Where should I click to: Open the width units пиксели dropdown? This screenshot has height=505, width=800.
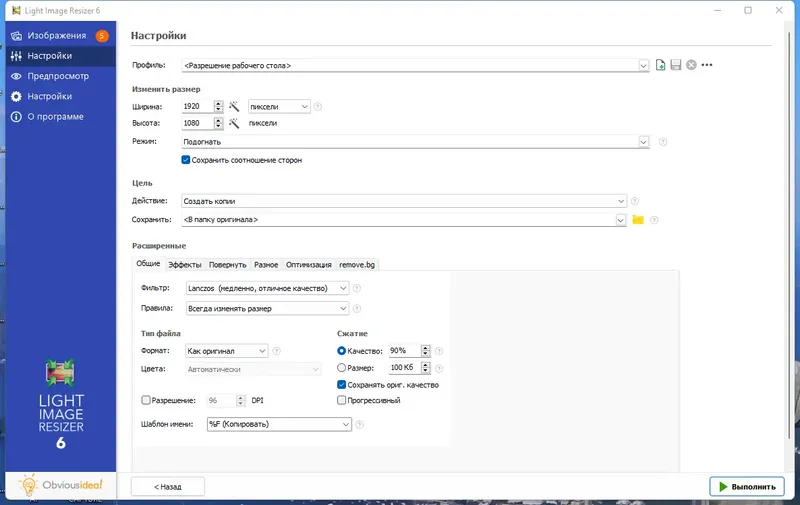[x=279, y=107]
